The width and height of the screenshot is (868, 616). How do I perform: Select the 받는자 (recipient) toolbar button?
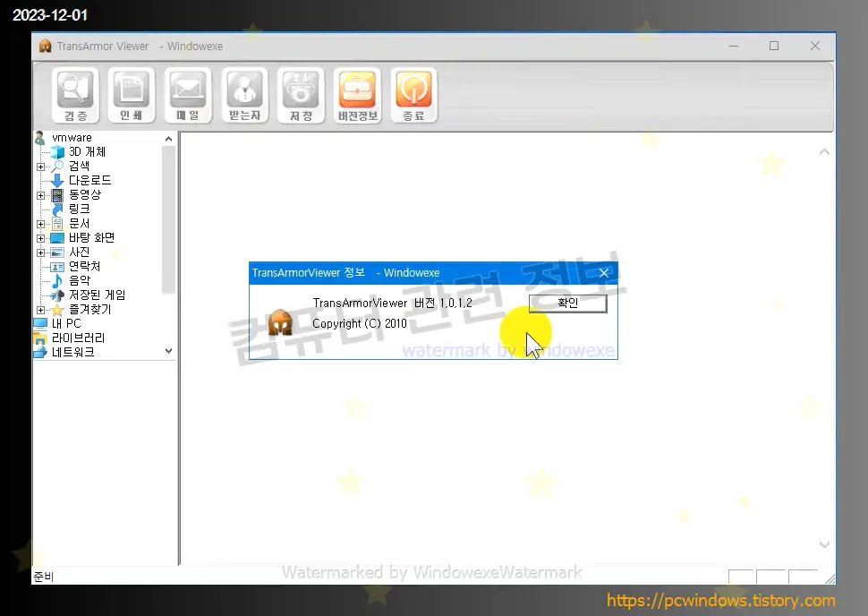(x=244, y=95)
